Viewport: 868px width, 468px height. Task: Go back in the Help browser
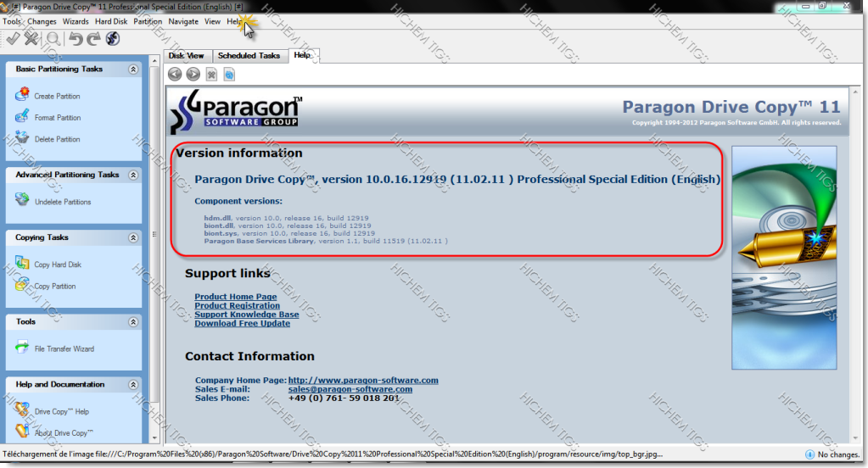coord(175,74)
